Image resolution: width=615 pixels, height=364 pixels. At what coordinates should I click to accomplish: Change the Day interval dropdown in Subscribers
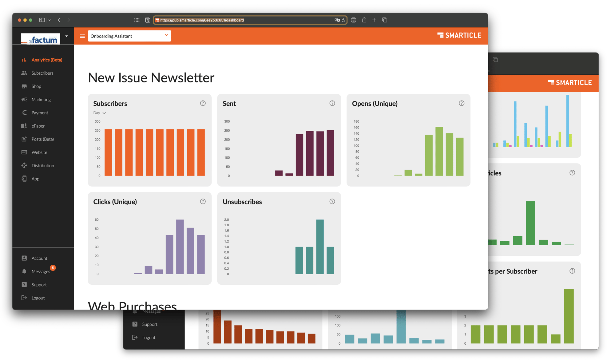click(x=100, y=113)
